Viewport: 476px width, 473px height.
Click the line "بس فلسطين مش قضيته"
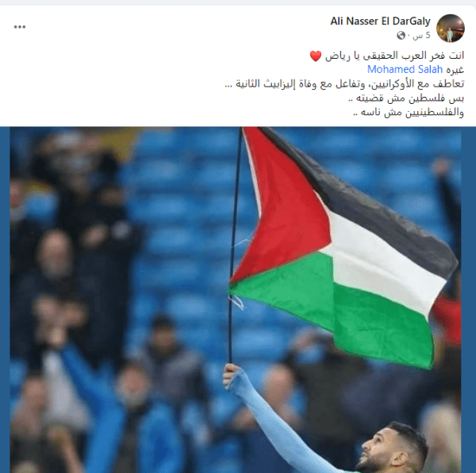(x=406, y=98)
